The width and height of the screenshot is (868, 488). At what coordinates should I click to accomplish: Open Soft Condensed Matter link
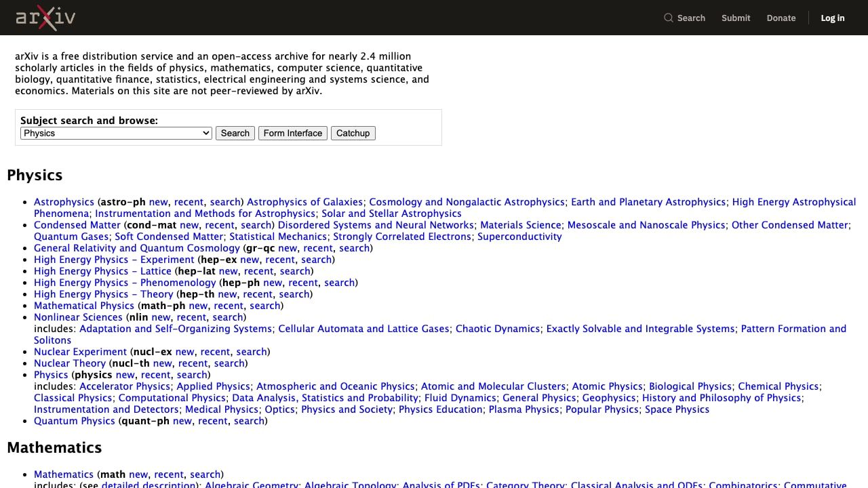coord(169,237)
